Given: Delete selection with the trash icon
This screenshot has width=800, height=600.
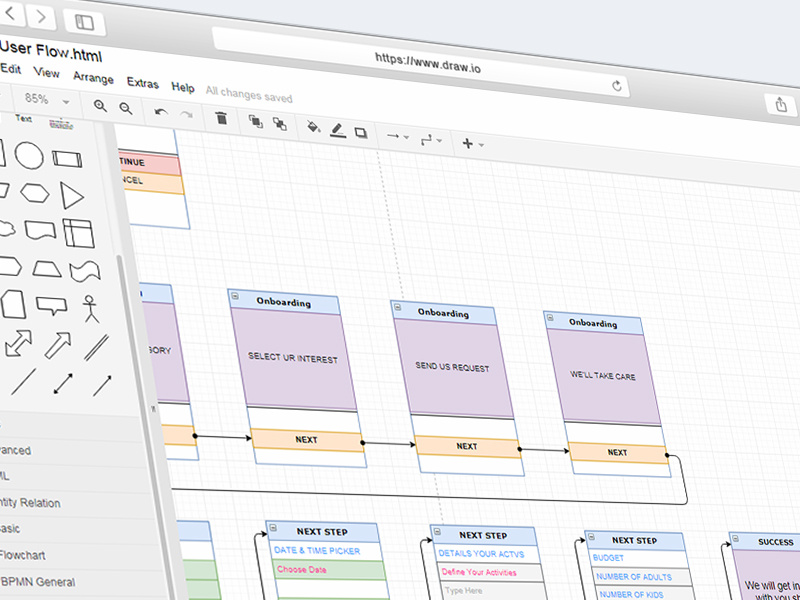Looking at the screenshot, I should coord(221,118).
